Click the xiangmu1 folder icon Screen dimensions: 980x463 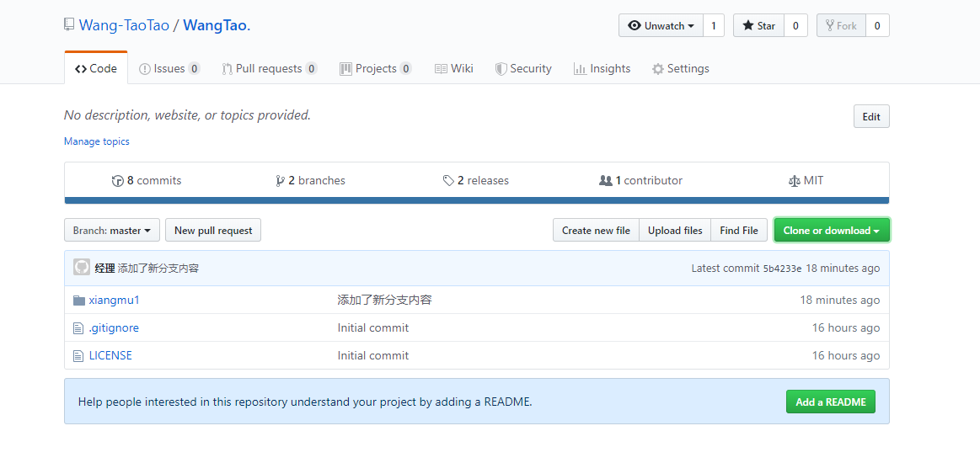tap(78, 301)
